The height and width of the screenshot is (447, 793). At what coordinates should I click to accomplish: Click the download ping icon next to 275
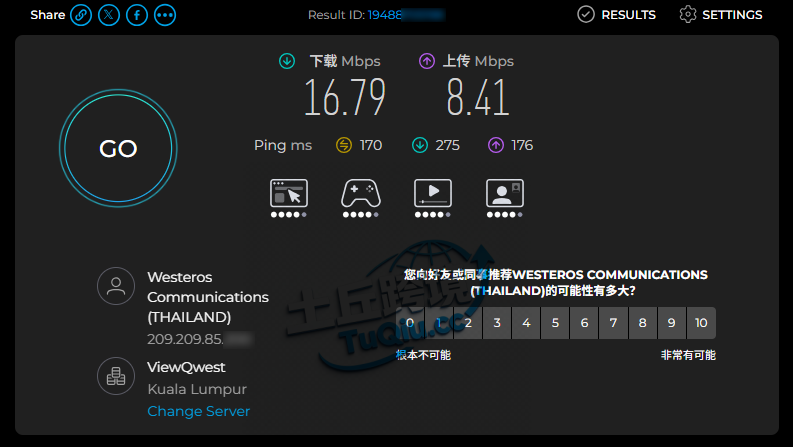(420, 145)
